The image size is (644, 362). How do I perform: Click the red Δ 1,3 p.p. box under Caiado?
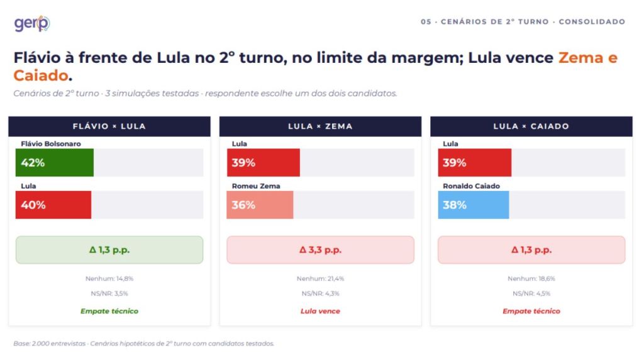point(531,250)
